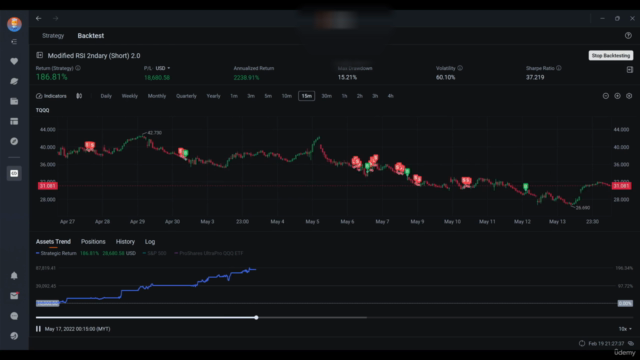Viewport: 640px width, 360px height.
Task: Toggle Strategic Return legend series
Action: click(x=56, y=253)
